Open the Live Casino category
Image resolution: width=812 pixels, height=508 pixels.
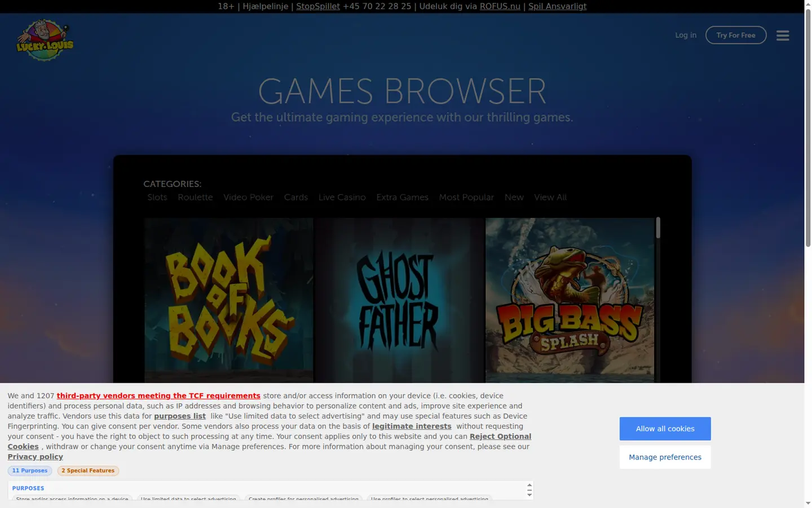click(x=342, y=198)
